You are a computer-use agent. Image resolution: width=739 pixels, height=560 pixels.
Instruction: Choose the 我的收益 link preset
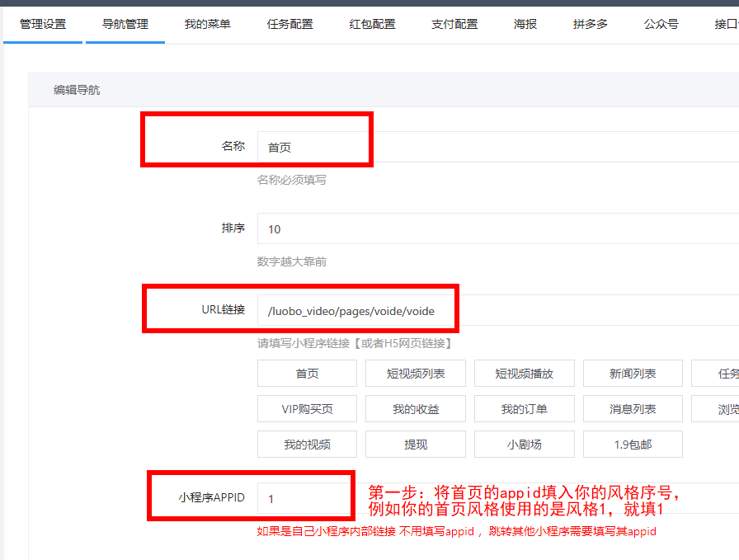tap(416, 409)
